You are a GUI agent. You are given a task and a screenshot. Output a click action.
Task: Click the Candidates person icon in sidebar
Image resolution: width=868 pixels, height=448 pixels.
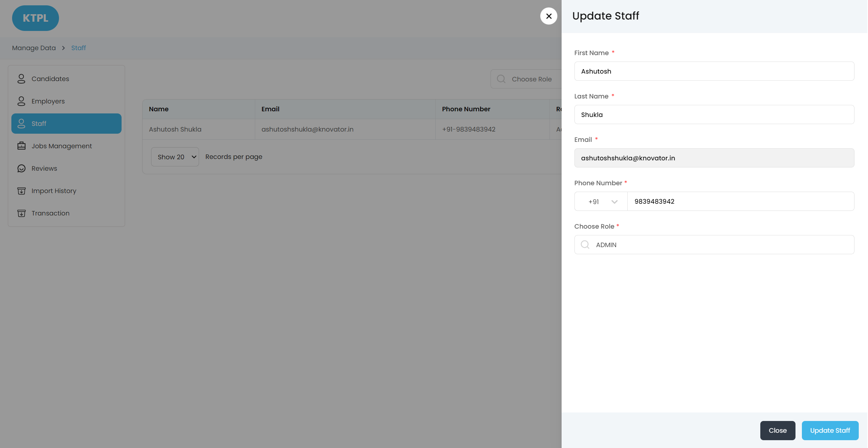(21, 79)
